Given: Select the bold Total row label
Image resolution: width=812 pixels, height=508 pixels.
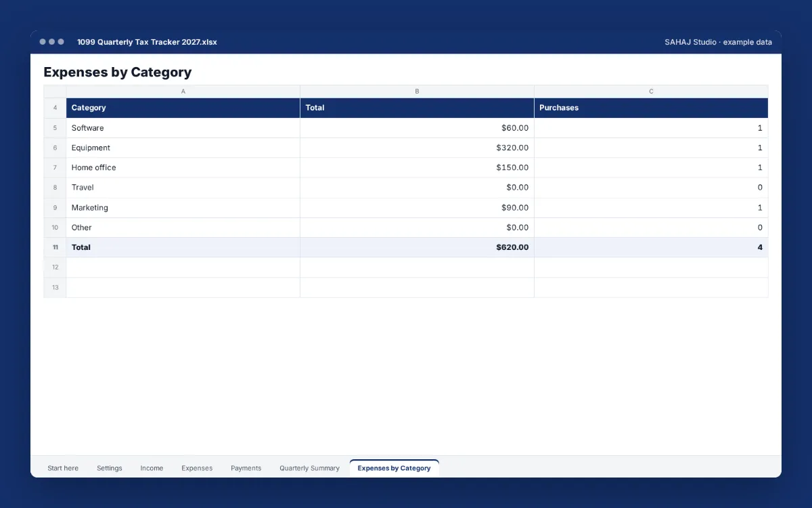Looking at the screenshot, I should point(183,247).
